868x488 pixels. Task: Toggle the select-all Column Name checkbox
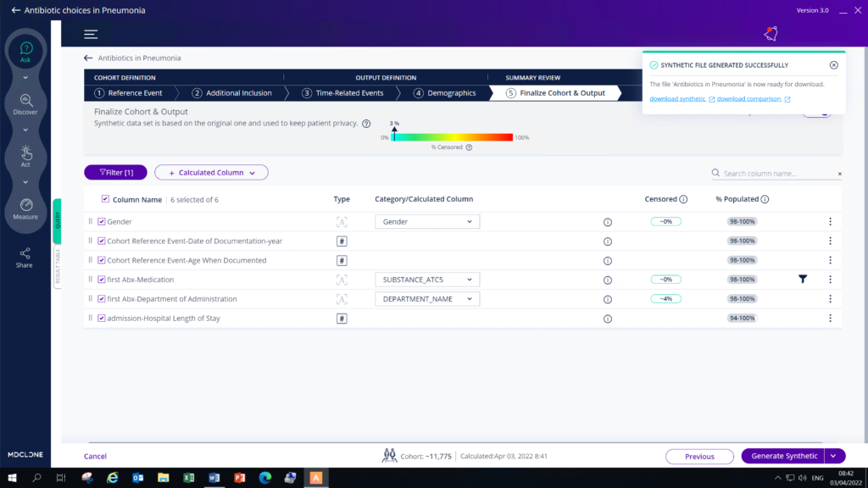coord(105,200)
